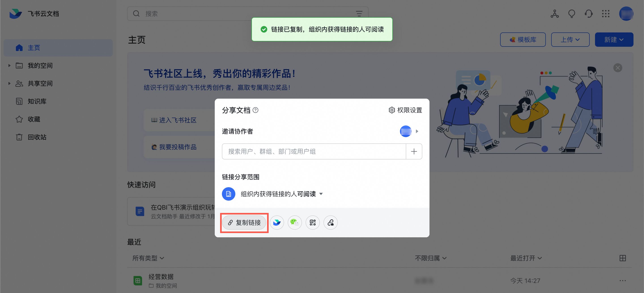Image resolution: width=644 pixels, height=293 pixels.
Task: Switch to the grid view layout icon
Action: pos(623,258)
